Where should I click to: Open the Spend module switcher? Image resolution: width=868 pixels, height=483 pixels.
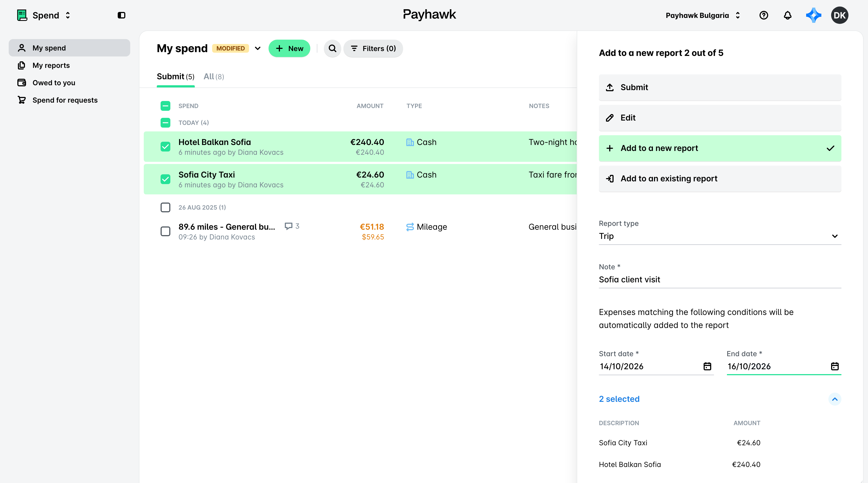click(x=44, y=15)
